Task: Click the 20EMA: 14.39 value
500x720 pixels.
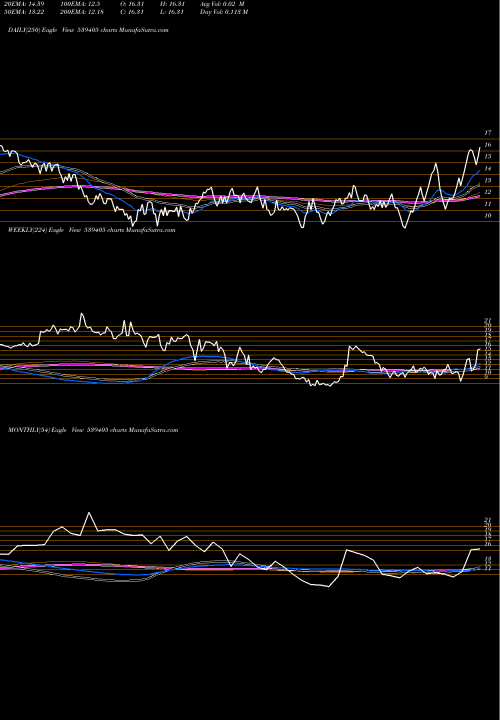Action: (22, 4)
